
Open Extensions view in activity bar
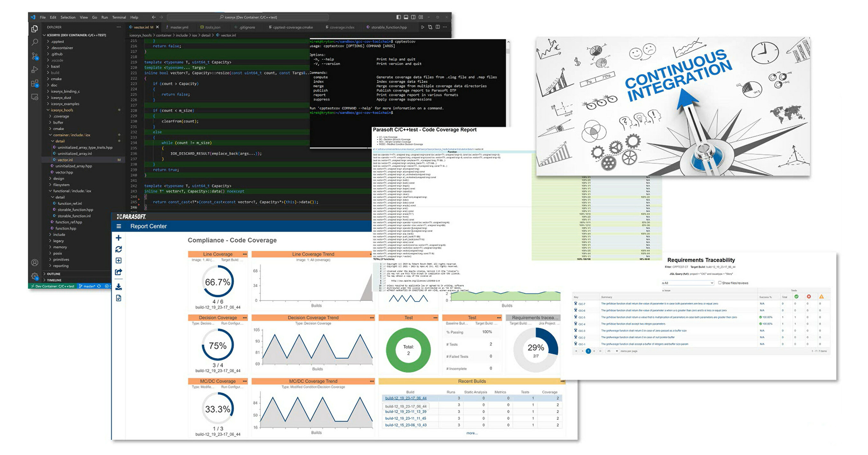(x=35, y=83)
